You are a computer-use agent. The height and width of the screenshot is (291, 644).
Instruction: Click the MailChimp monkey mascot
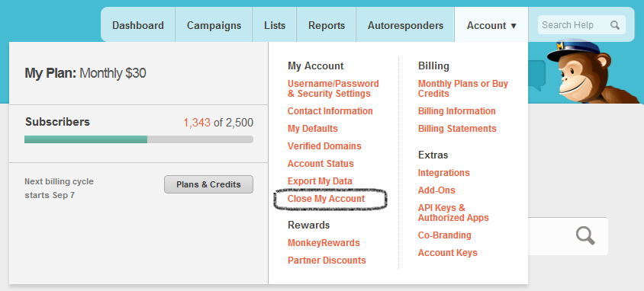(x=592, y=72)
